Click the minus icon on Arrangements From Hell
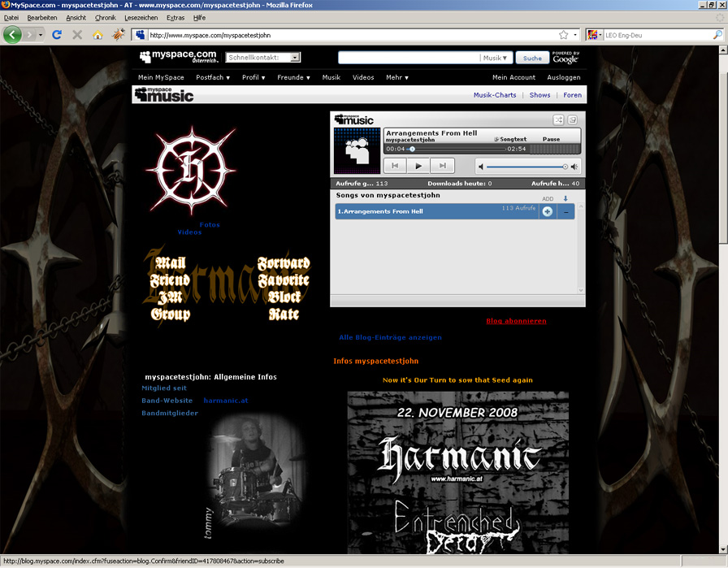This screenshot has height=568, width=728. (x=566, y=211)
